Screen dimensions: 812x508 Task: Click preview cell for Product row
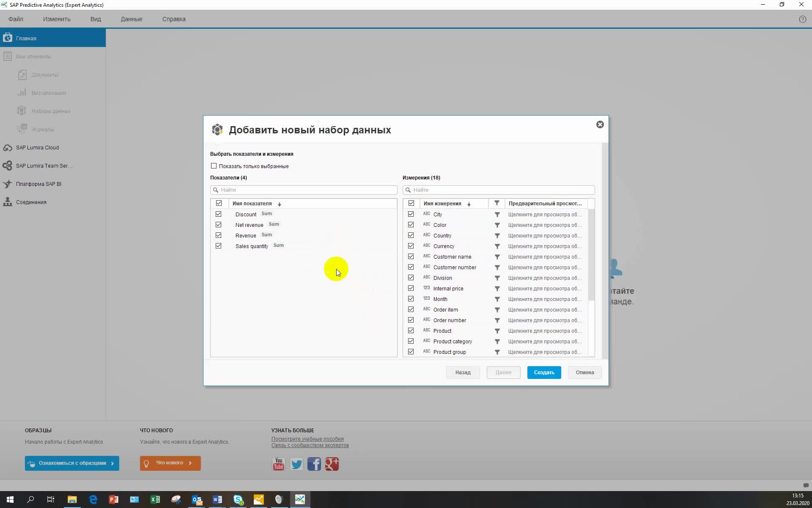click(x=545, y=331)
